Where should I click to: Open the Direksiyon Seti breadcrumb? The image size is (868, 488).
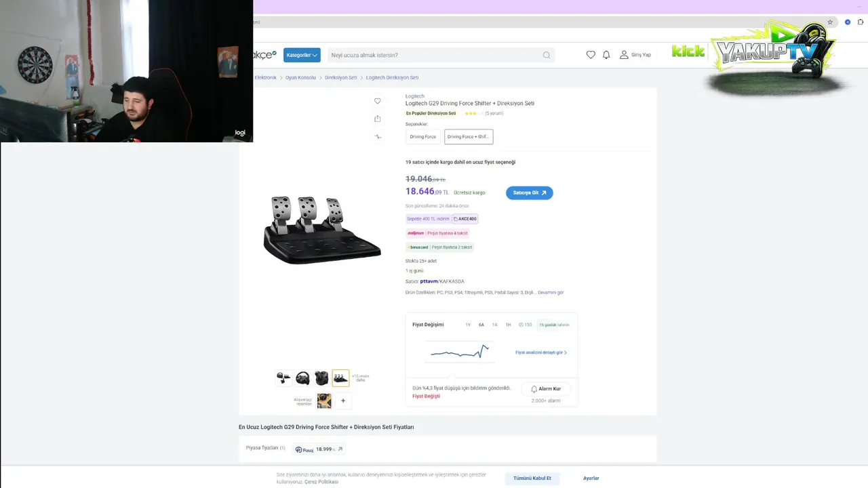[x=341, y=78]
